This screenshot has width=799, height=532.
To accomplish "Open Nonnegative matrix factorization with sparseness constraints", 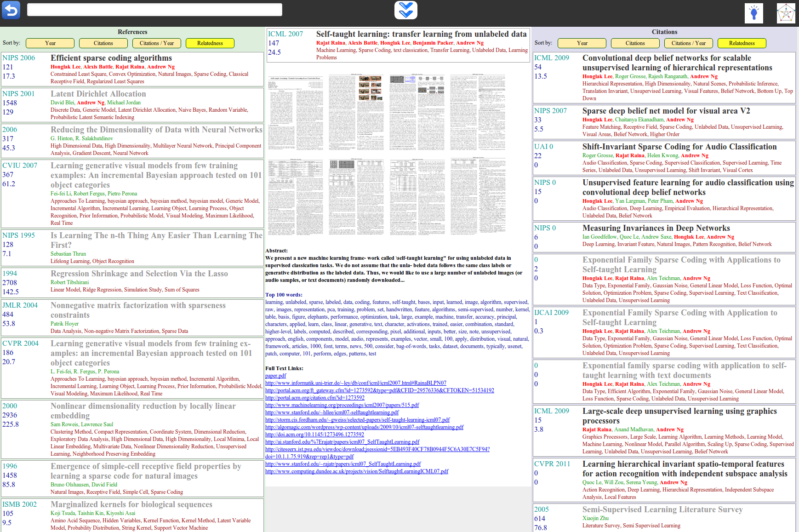I will [x=138, y=310].
